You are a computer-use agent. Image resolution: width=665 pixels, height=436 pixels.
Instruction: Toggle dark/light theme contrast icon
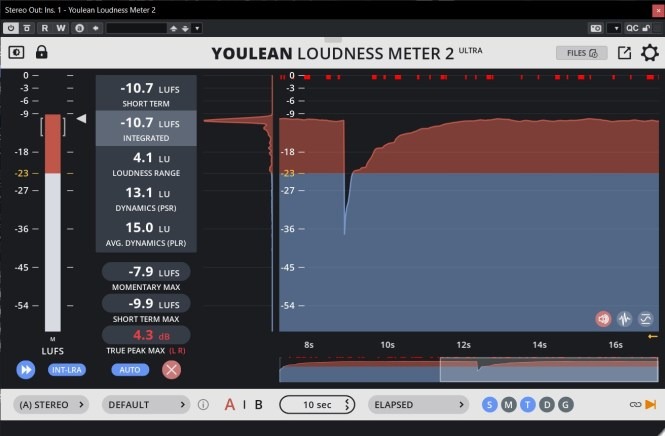17,52
